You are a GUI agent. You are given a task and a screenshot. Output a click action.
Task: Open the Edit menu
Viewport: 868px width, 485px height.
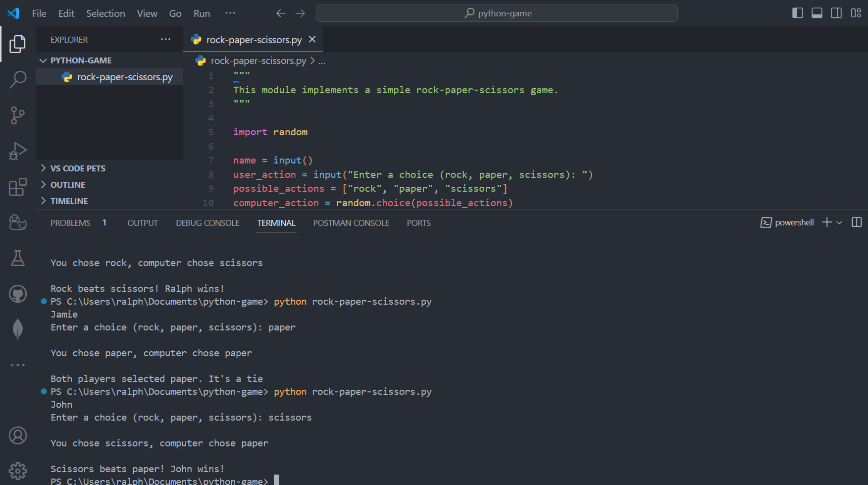(66, 13)
